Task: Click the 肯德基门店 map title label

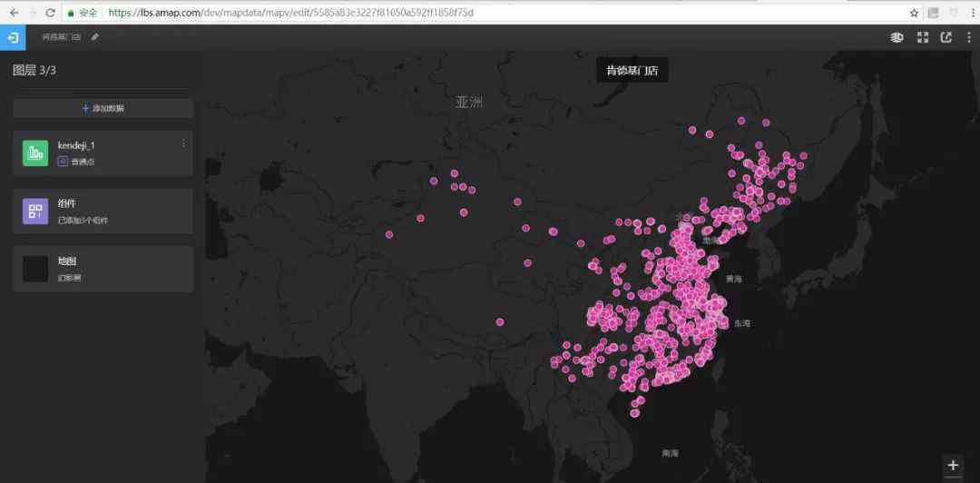Action: (632, 71)
